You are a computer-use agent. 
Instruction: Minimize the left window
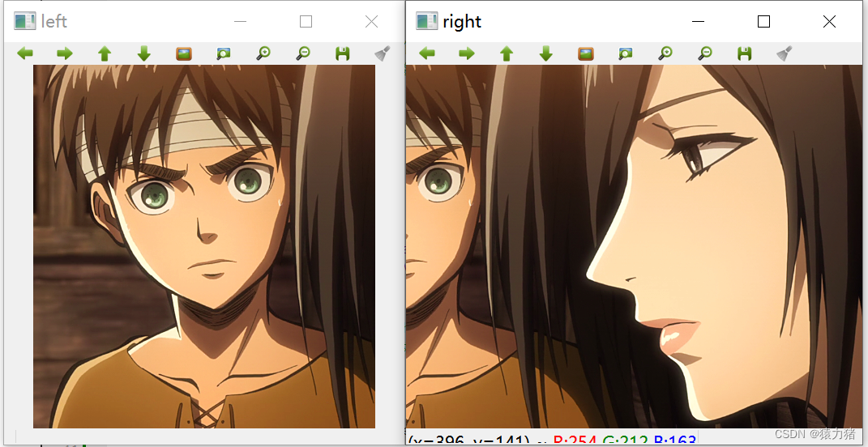240,22
